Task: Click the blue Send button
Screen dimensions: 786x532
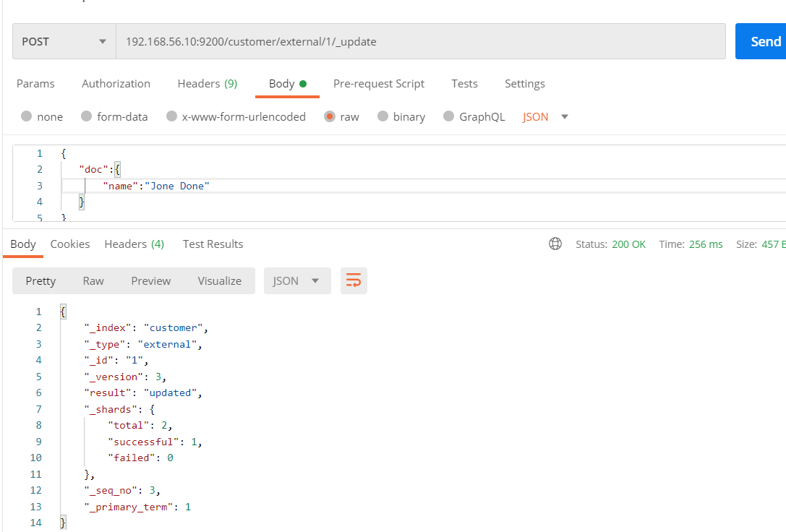Action: (761, 41)
